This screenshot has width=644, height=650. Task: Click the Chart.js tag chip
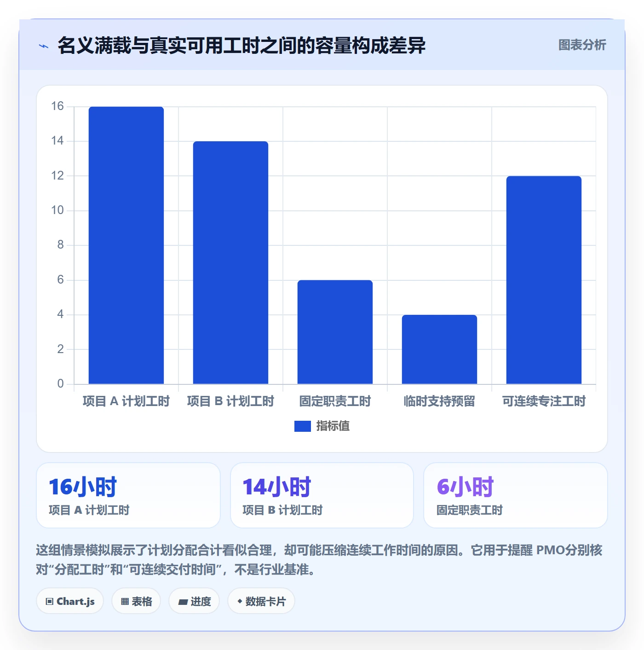coord(70,601)
